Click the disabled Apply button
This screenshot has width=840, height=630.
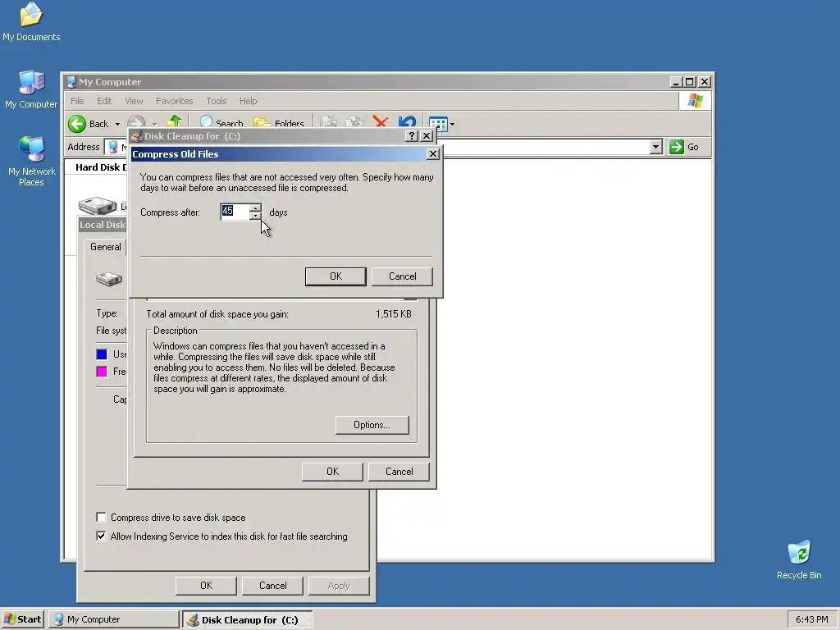click(x=339, y=586)
